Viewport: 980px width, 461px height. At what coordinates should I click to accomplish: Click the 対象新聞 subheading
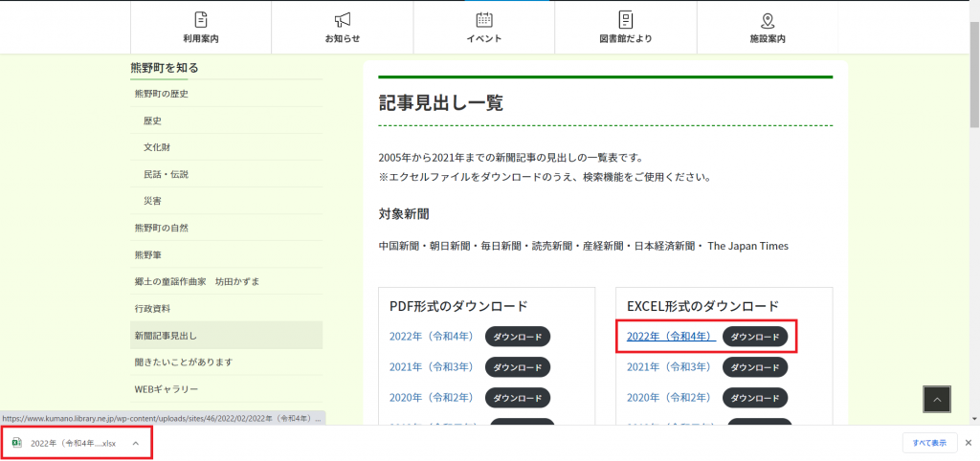tap(404, 214)
